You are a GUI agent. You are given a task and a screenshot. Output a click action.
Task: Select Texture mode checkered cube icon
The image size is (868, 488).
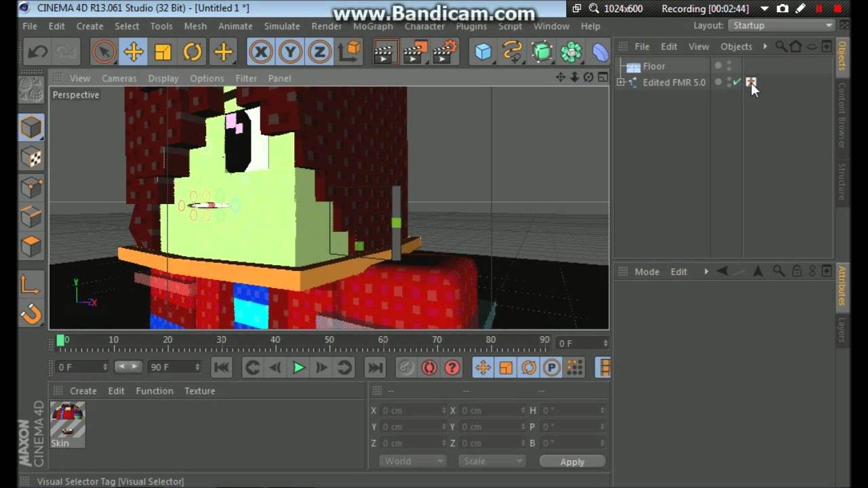31,157
